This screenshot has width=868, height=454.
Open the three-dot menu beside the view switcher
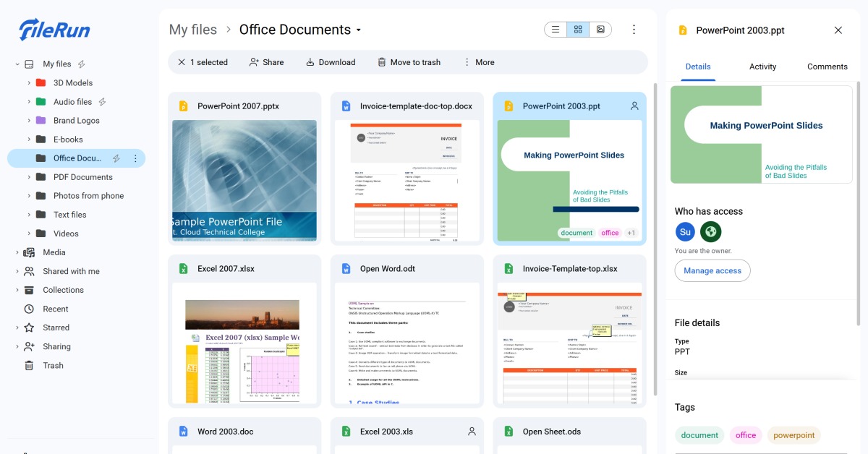click(634, 30)
